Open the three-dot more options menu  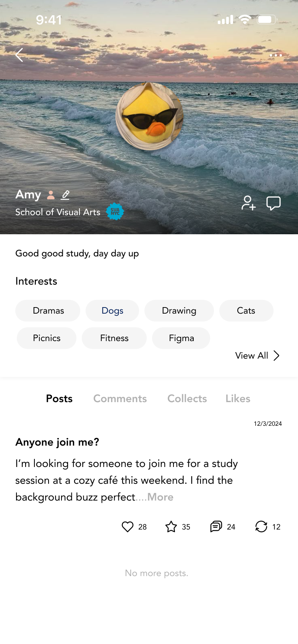tap(275, 55)
